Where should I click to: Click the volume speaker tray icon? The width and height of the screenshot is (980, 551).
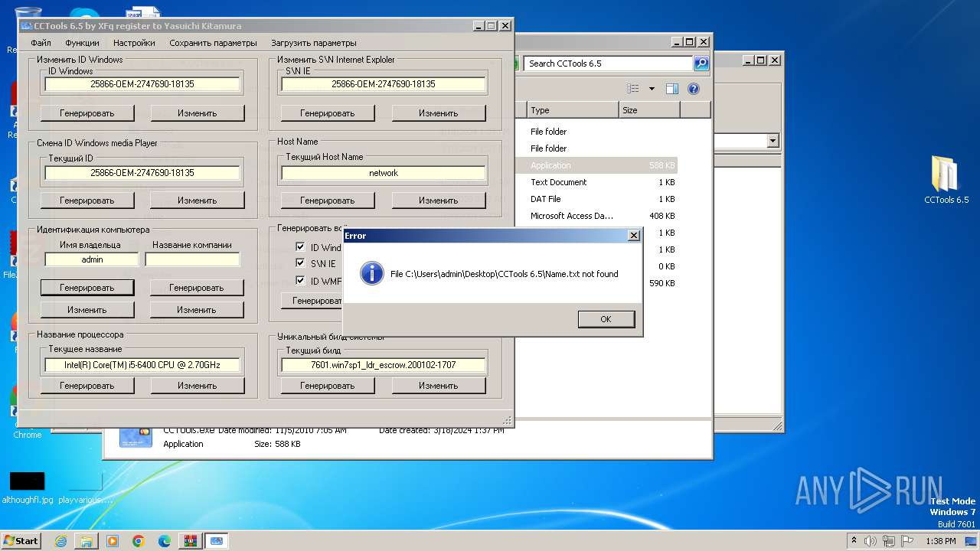tap(871, 541)
